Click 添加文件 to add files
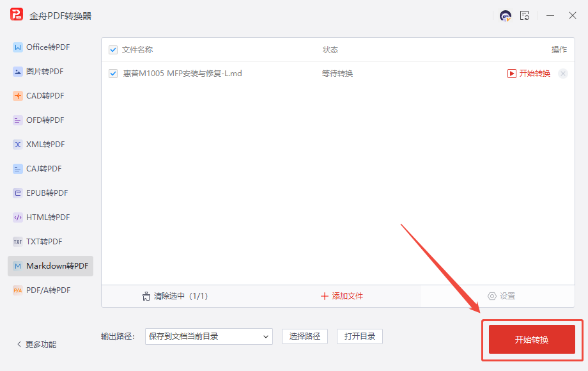This screenshot has height=371, width=588. click(342, 296)
